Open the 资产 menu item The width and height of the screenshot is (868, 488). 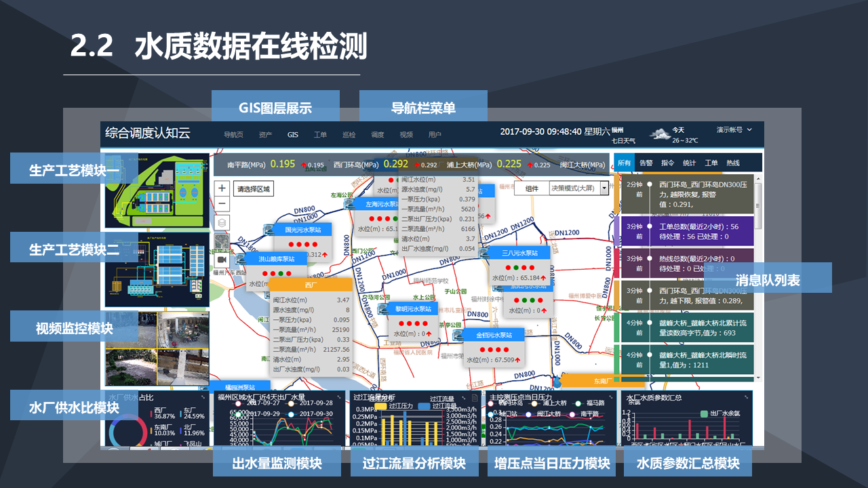click(x=265, y=135)
